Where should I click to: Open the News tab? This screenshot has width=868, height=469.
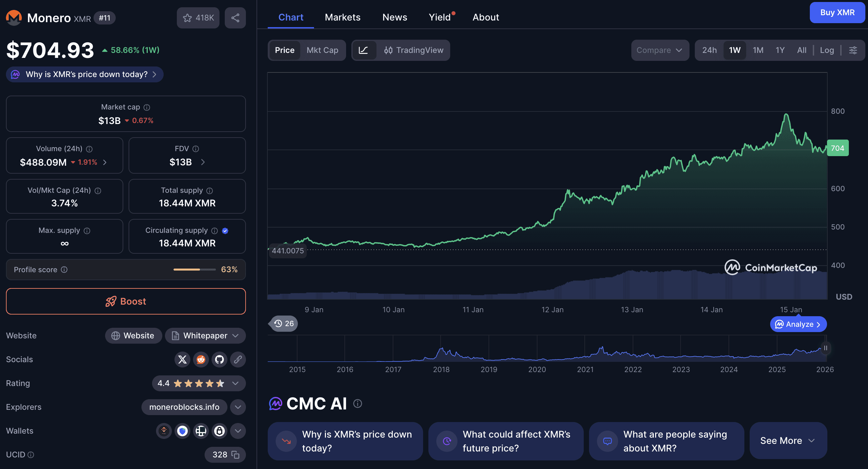[395, 17]
